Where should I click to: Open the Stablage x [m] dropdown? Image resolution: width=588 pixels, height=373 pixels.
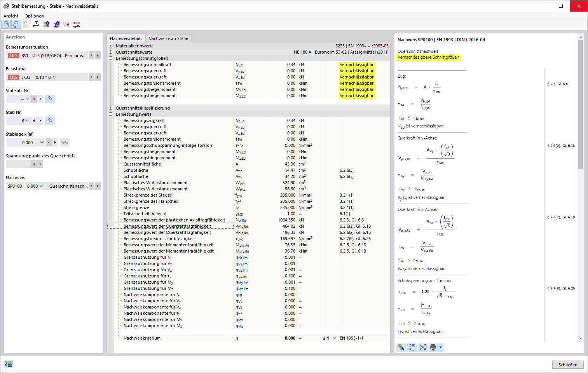click(x=42, y=143)
